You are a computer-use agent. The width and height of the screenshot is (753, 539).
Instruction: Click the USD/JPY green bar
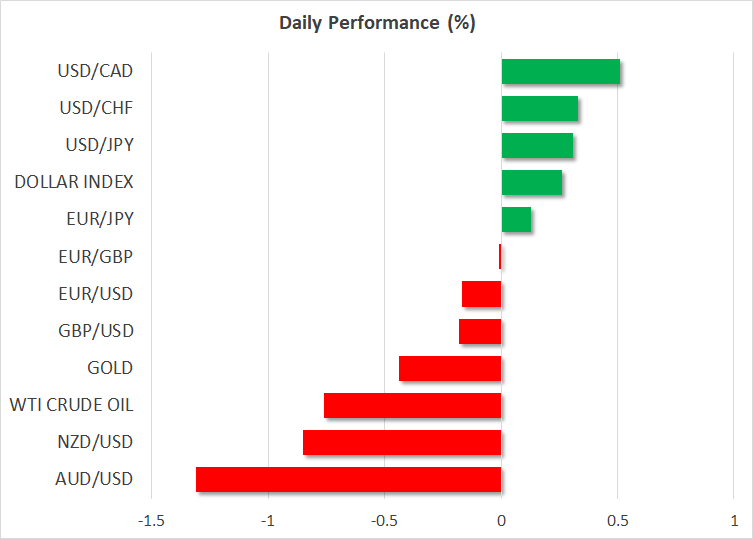click(x=537, y=146)
